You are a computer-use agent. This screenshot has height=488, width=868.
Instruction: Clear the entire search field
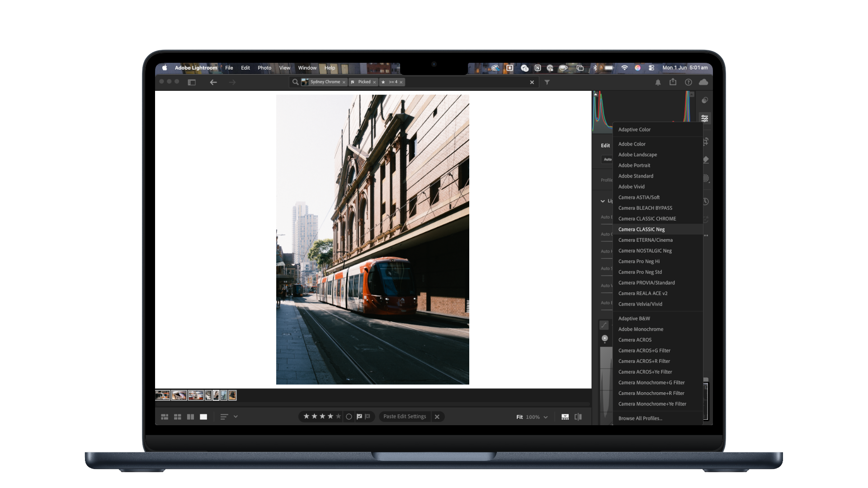[x=532, y=82]
